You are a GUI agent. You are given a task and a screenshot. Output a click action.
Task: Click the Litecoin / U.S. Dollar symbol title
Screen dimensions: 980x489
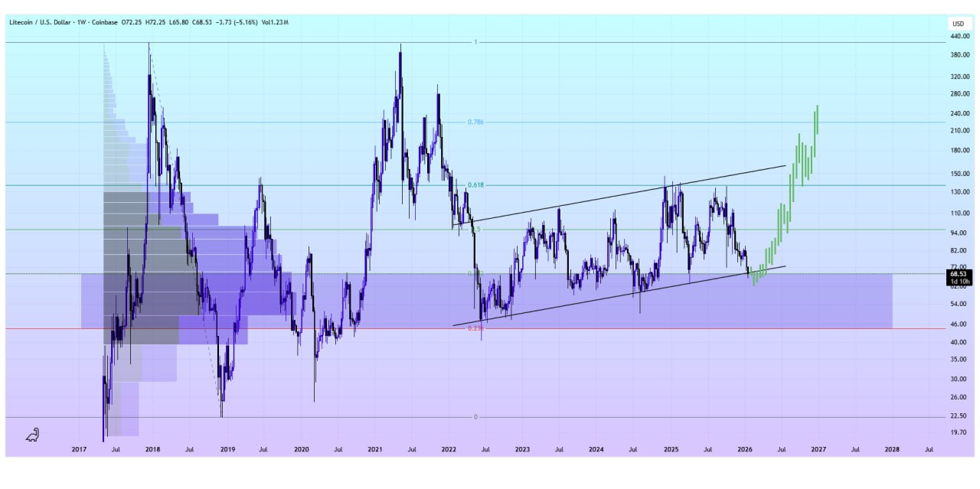pos(41,23)
